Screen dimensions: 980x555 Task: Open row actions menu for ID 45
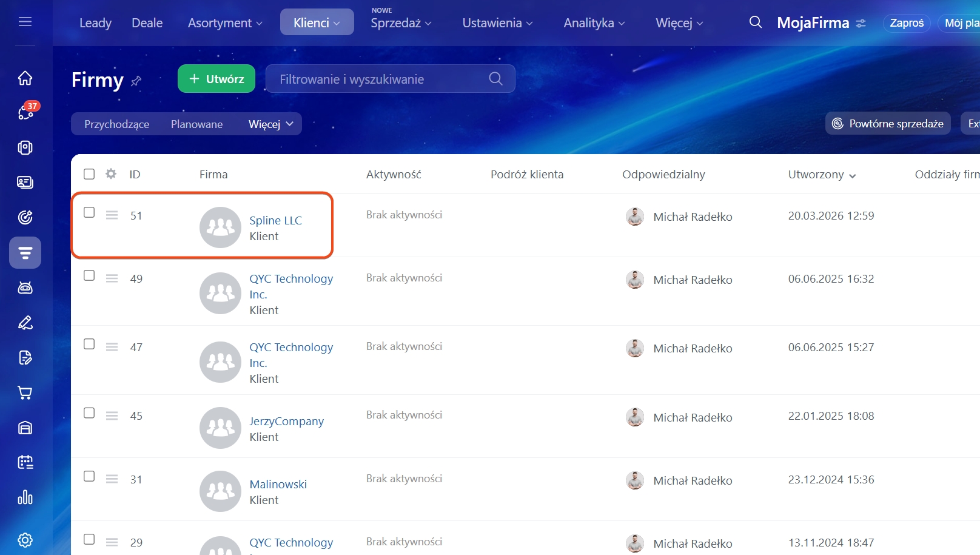112,415
